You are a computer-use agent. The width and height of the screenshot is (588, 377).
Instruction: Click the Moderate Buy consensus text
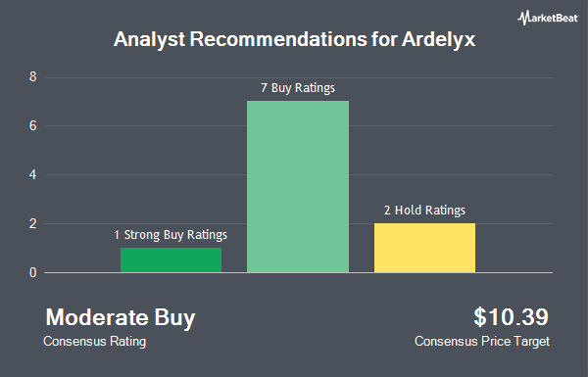coord(121,318)
